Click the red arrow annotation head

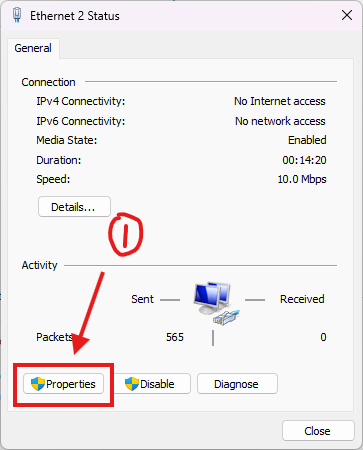pos(80,345)
